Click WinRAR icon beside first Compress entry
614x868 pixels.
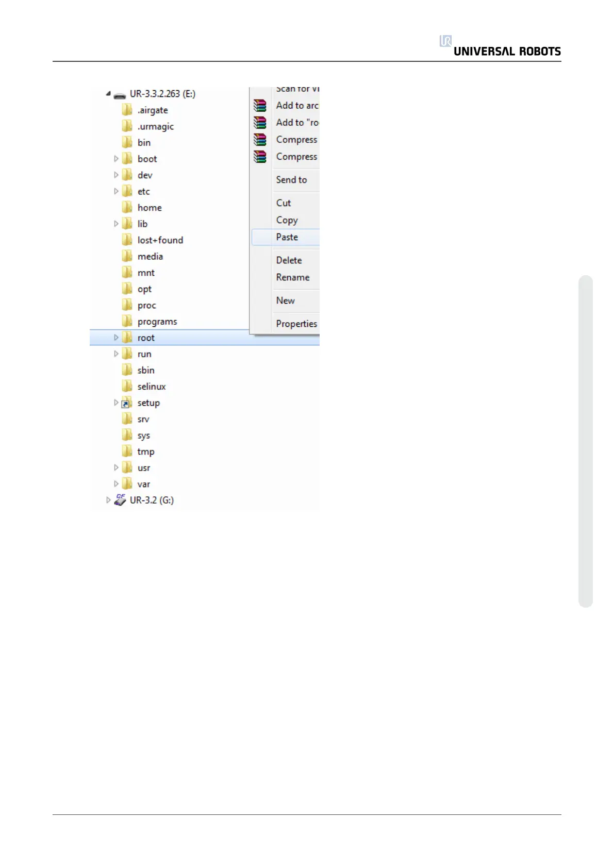260,140
